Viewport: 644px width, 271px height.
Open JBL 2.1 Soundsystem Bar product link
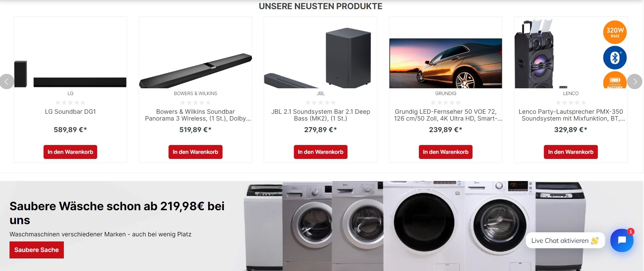pos(320,115)
